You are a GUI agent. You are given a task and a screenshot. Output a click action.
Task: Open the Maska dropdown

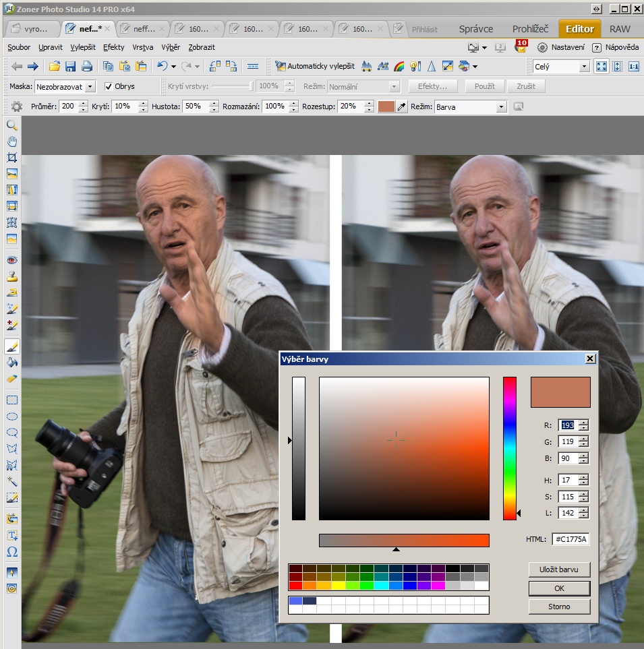pyautogui.click(x=90, y=87)
